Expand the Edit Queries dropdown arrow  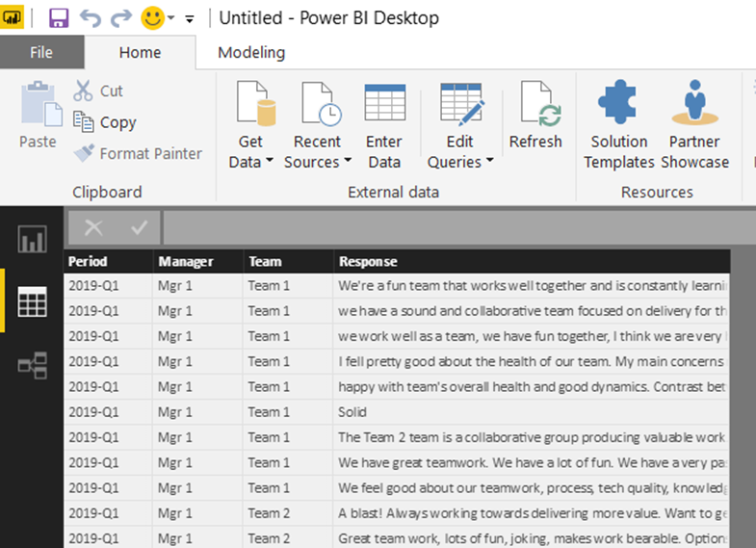[x=490, y=160]
